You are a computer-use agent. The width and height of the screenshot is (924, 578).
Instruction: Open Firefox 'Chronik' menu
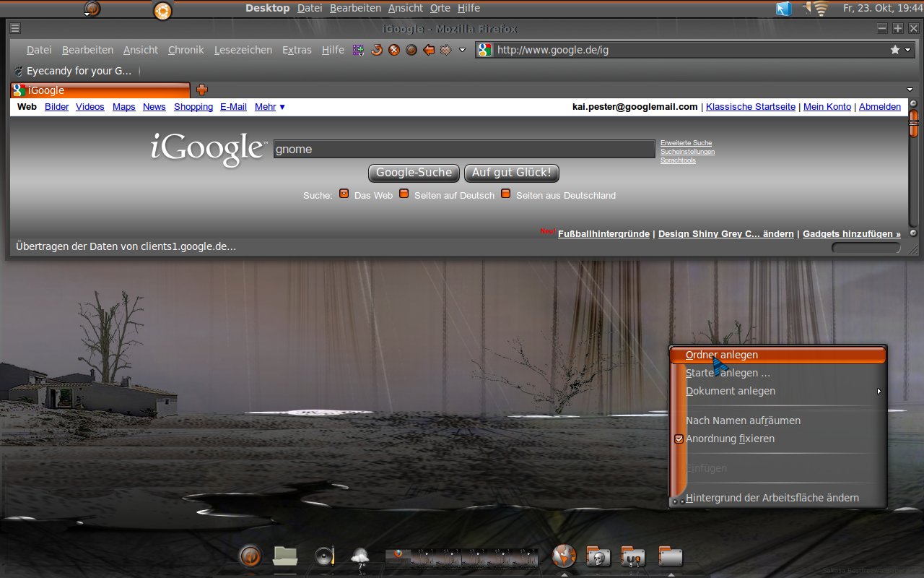(186, 50)
